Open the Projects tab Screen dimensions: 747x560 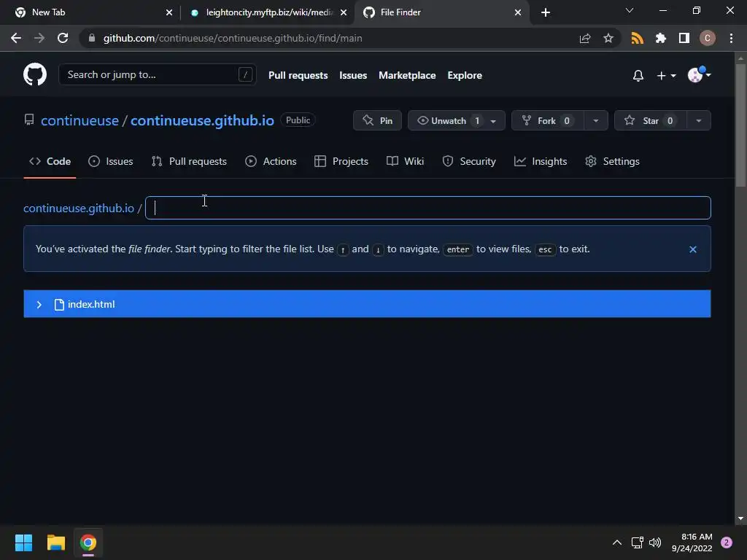[341, 161]
